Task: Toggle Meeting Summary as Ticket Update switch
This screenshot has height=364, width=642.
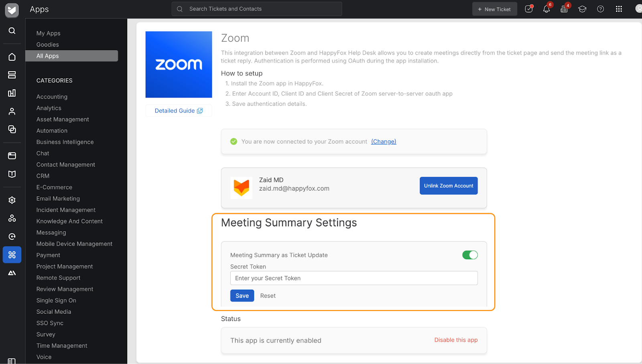Action: [470, 255]
